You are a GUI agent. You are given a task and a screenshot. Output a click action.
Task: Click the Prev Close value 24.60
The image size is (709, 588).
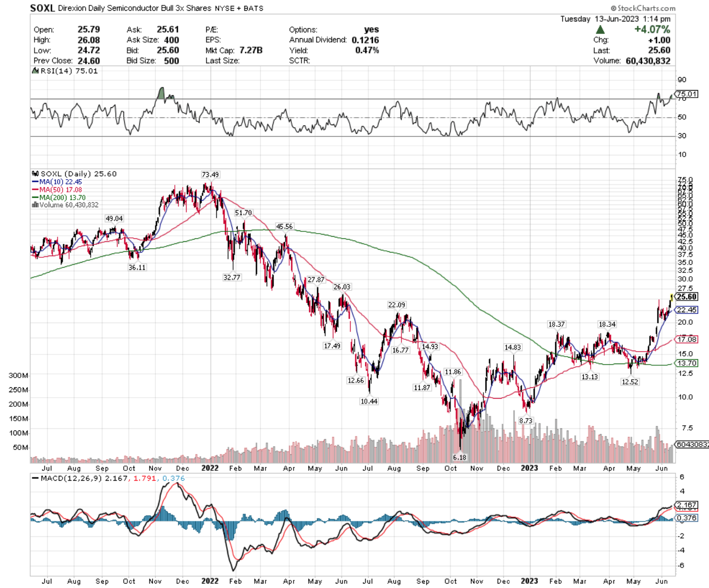pos(88,61)
